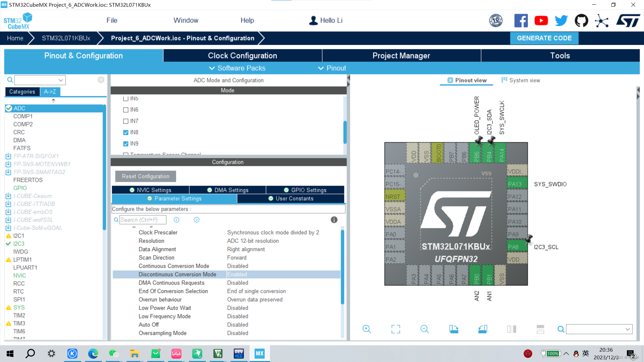Go to Home breadcrumb
644x362 pixels.
15,38
